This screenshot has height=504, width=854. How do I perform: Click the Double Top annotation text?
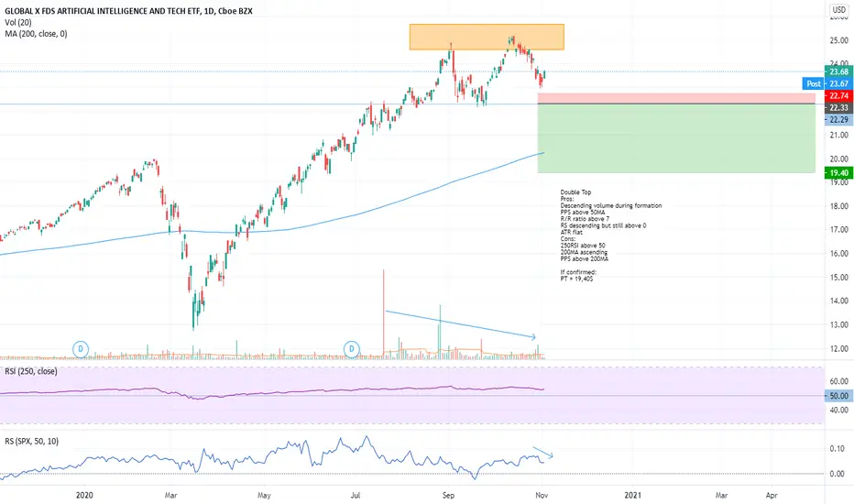pos(575,192)
